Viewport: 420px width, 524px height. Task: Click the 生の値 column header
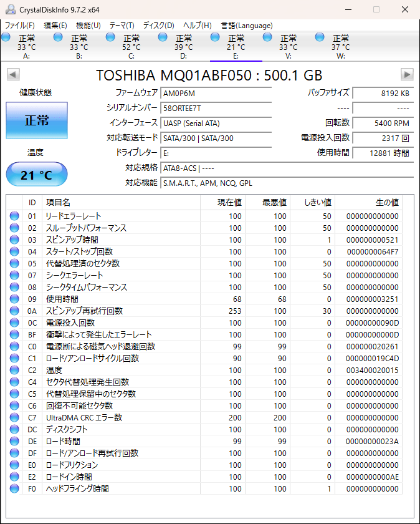pos(386,203)
